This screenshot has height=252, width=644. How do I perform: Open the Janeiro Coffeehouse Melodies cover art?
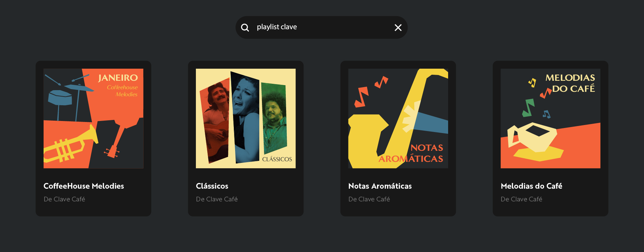coord(94,118)
